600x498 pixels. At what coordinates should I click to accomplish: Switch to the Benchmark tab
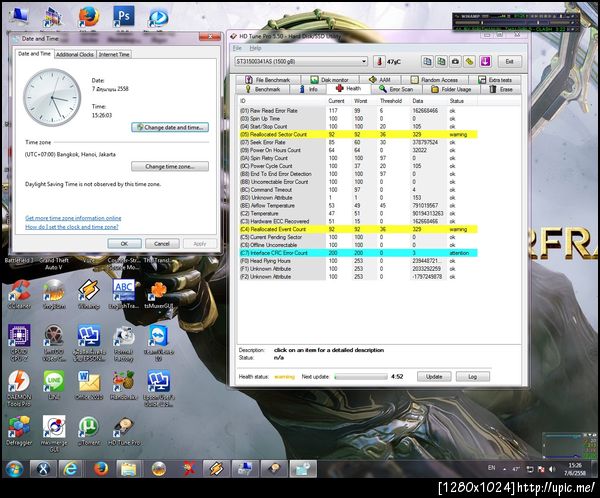click(x=263, y=89)
